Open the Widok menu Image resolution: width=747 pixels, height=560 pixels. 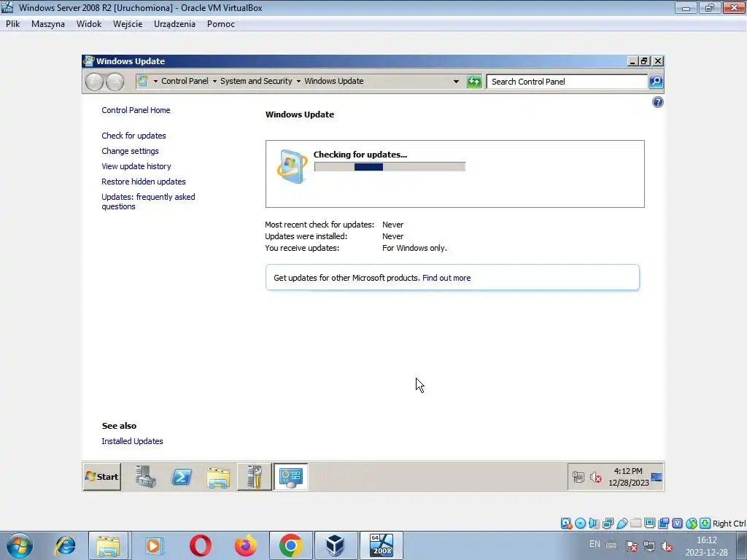pos(88,24)
